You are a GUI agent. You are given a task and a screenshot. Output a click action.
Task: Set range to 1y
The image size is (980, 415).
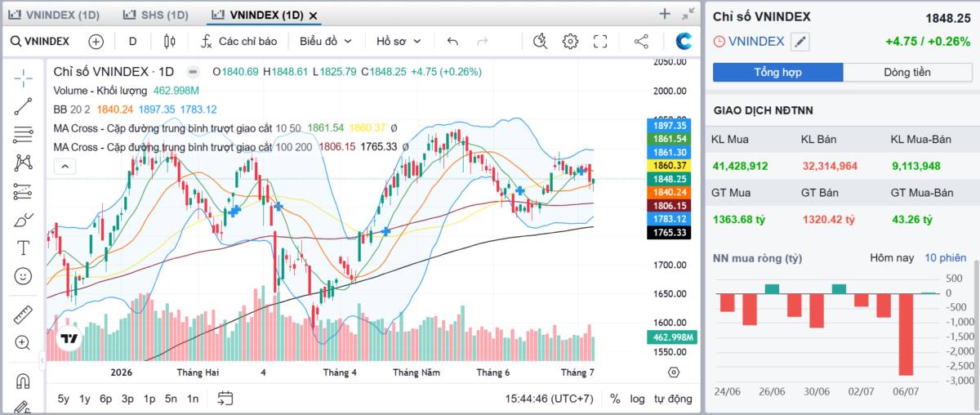coord(85,399)
